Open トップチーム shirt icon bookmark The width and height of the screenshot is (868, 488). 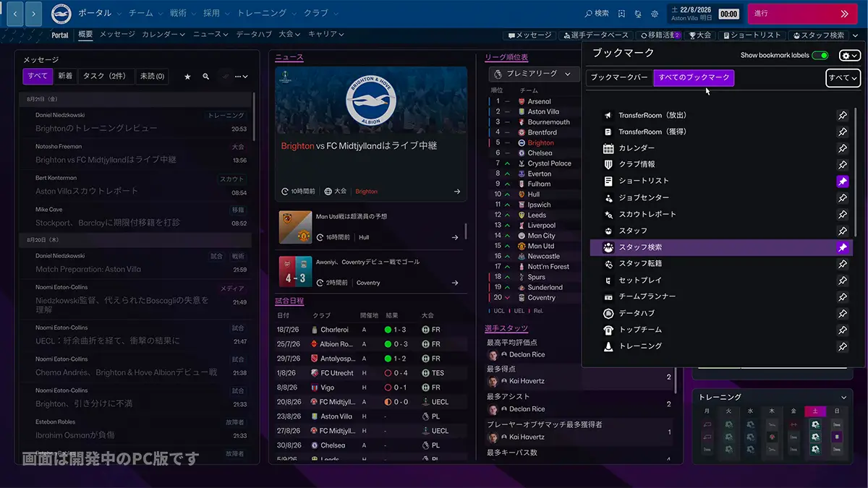pos(608,330)
